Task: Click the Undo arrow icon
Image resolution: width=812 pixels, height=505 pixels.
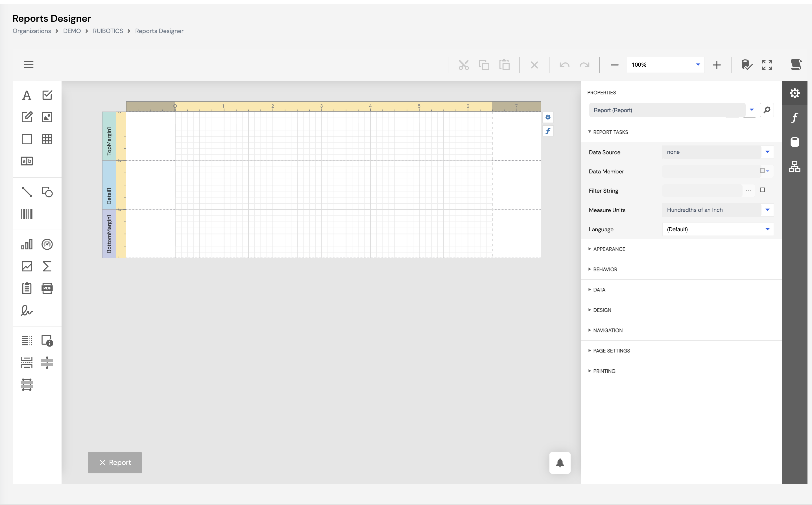Action: [564, 65]
